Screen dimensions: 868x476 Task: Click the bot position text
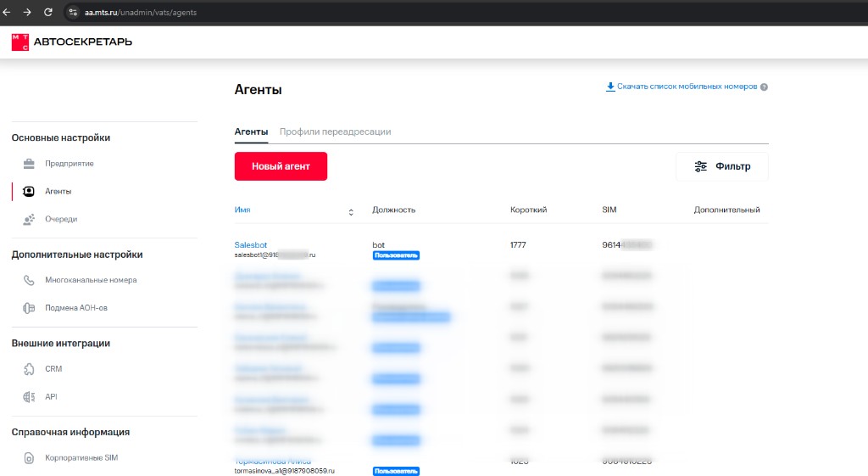click(379, 245)
